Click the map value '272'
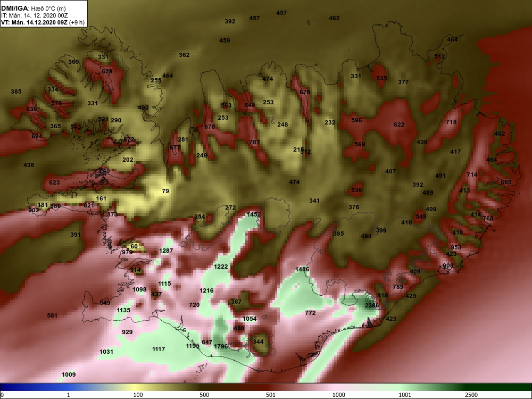 tap(230, 207)
